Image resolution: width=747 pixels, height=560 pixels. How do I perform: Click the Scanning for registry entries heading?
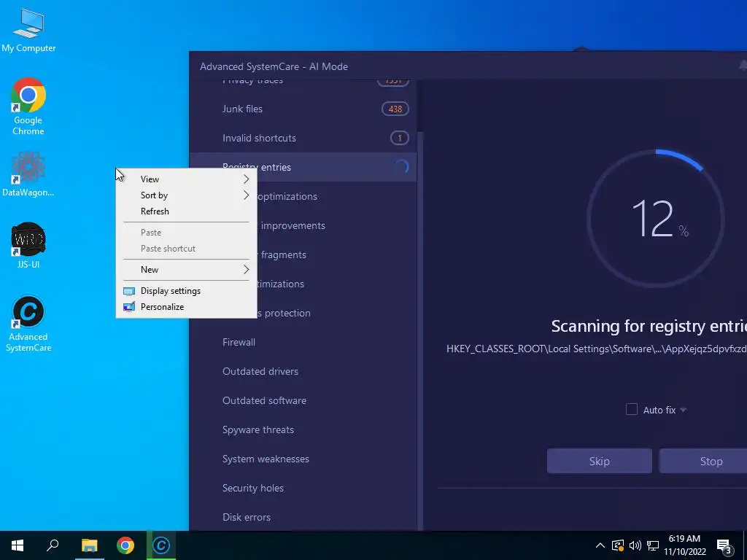(x=649, y=326)
